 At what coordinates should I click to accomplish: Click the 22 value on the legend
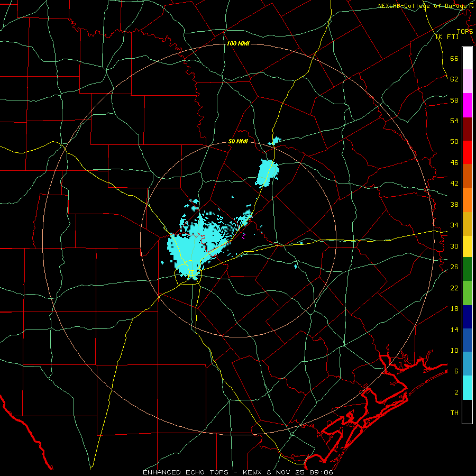pos(454,288)
